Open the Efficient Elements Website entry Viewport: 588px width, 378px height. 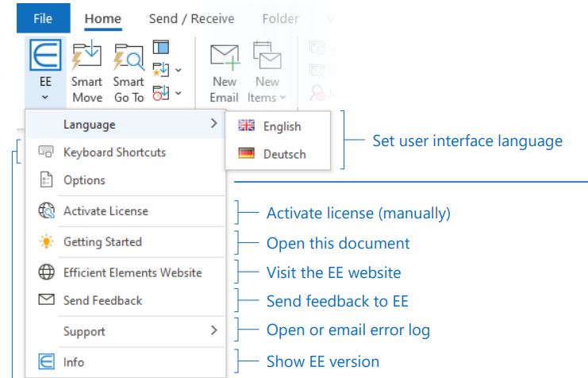133,272
